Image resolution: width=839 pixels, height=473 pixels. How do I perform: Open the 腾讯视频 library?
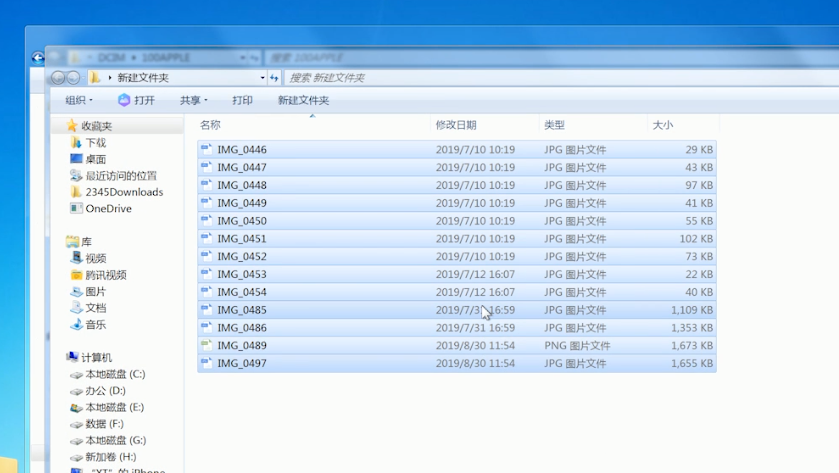(106, 274)
